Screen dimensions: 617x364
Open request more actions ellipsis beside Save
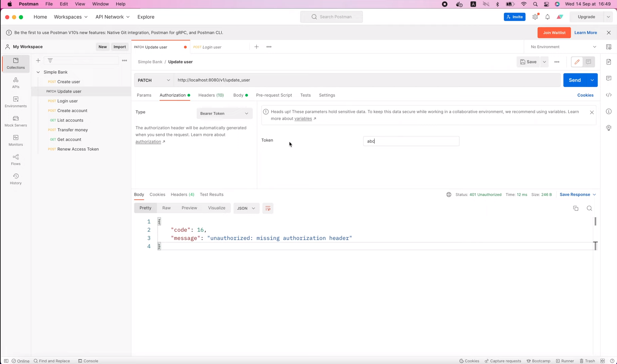point(557,62)
